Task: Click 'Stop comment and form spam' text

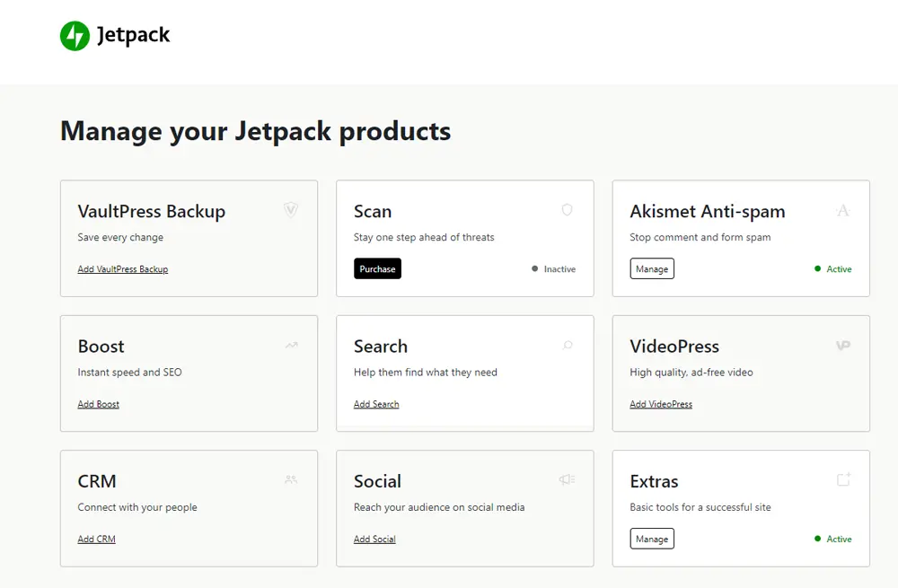Action: (x=700, y=237)
